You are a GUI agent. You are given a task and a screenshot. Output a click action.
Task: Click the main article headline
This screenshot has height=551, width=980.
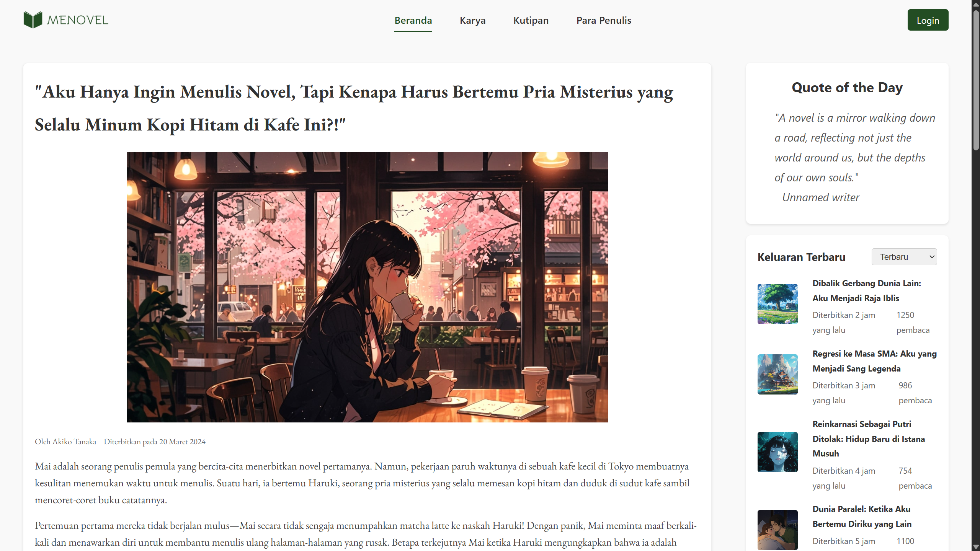pyautogui.click(x=354, y=108)
